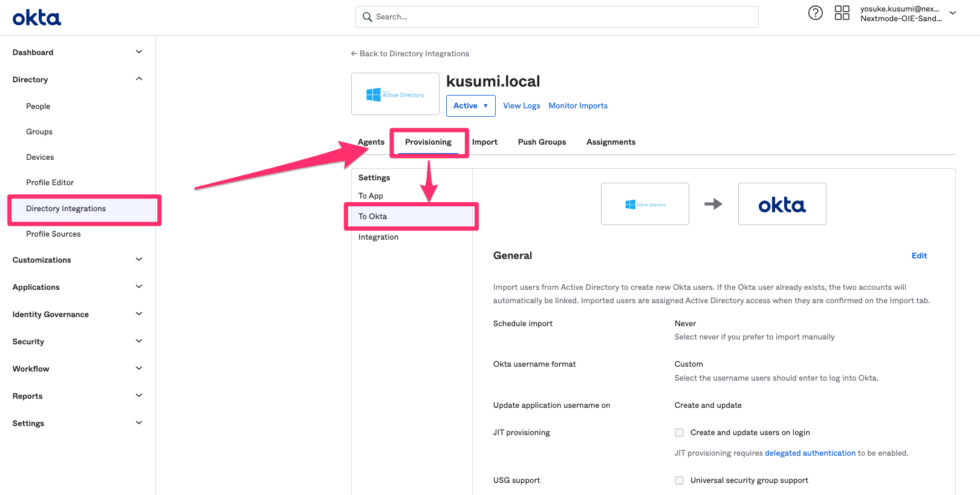980x495 pixels.
Task: Click the Okta logo in header
Action: 37,18
